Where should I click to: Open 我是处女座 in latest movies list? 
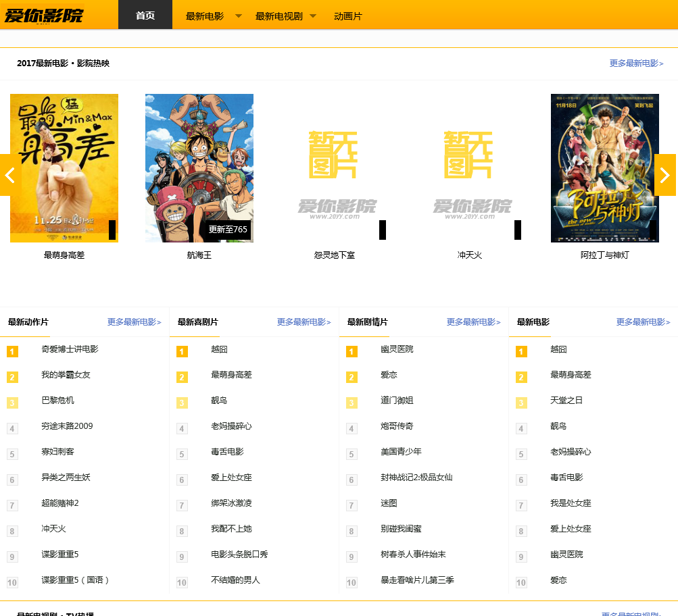[571, 503]
